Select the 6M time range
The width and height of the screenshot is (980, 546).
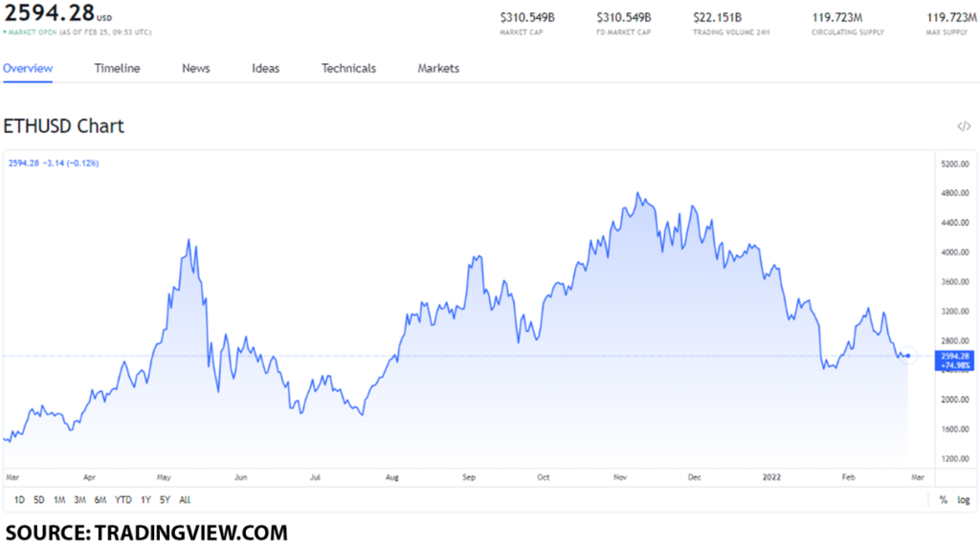[x=100, y=500]
